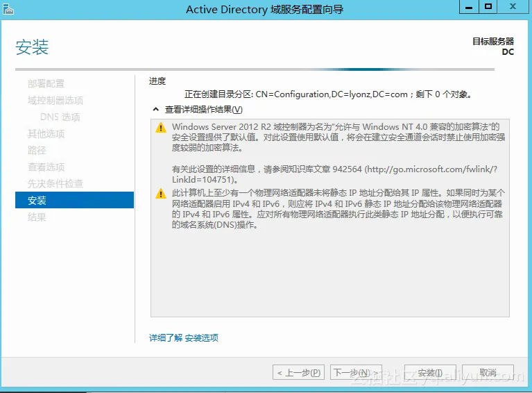
Task: Collapse the 查看详细操作结果(V) section
Action: (156, 110)
